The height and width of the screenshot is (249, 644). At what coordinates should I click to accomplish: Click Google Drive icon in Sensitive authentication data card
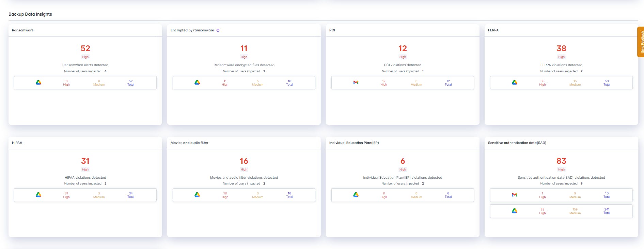click(x=515, y=211)
